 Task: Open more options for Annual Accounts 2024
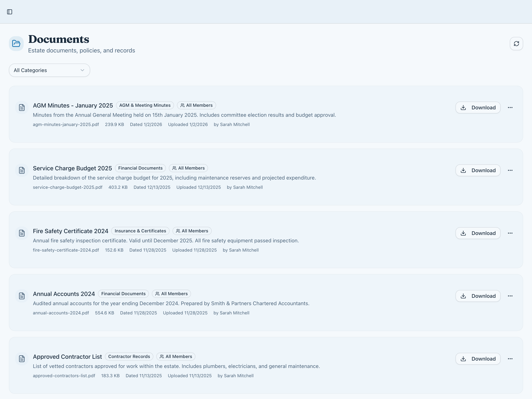coord(510,296)
